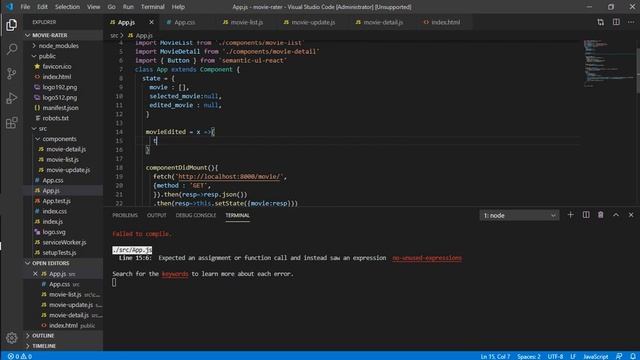The image size is (640, 360).
Task: Open serviceWorker.js in the explorer tree
Action: 64,242
